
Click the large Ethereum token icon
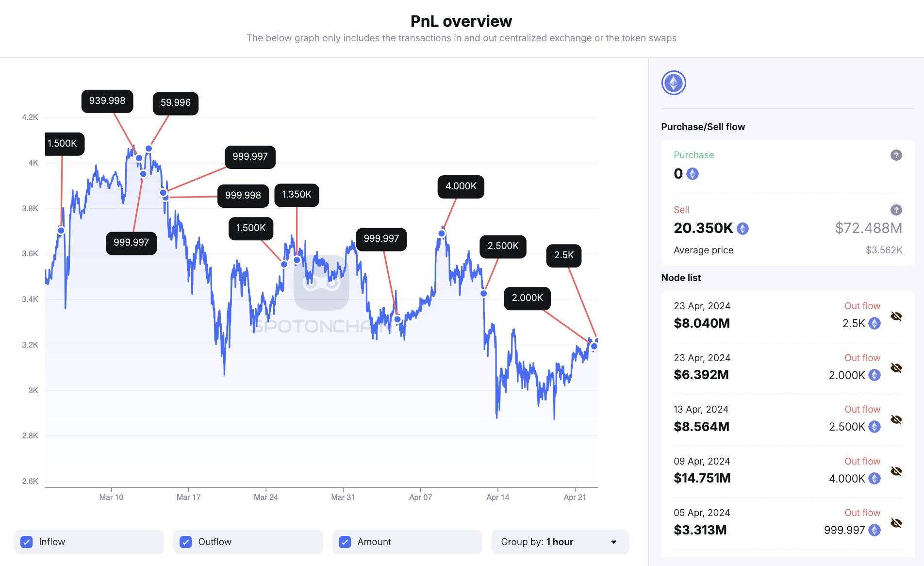point(673,83)
